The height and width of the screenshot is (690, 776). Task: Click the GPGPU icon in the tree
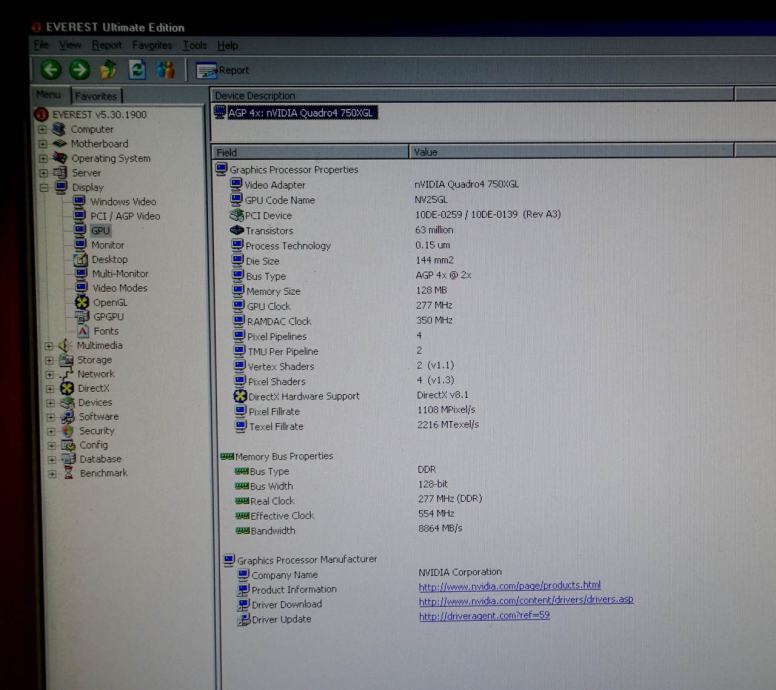(82, 316)
